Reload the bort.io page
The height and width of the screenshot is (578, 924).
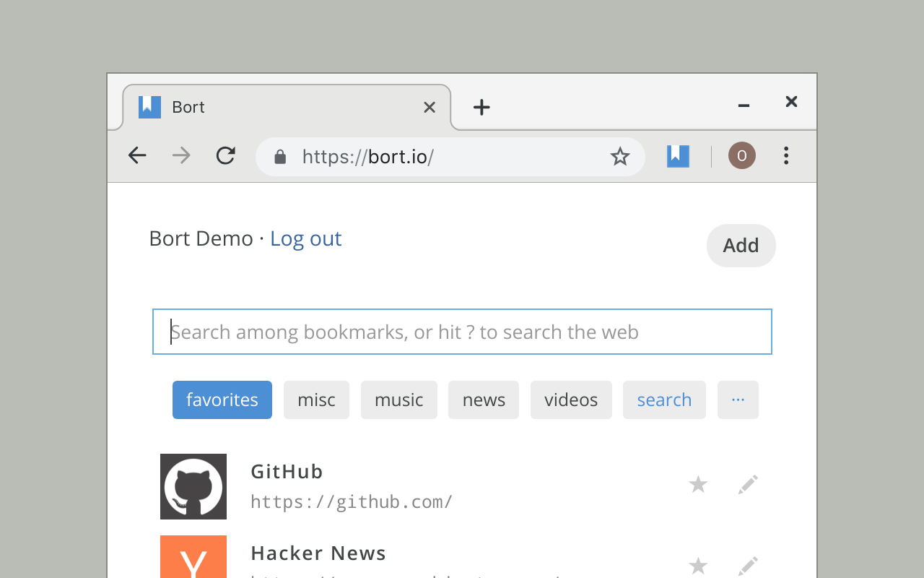[x=226, y=155]
